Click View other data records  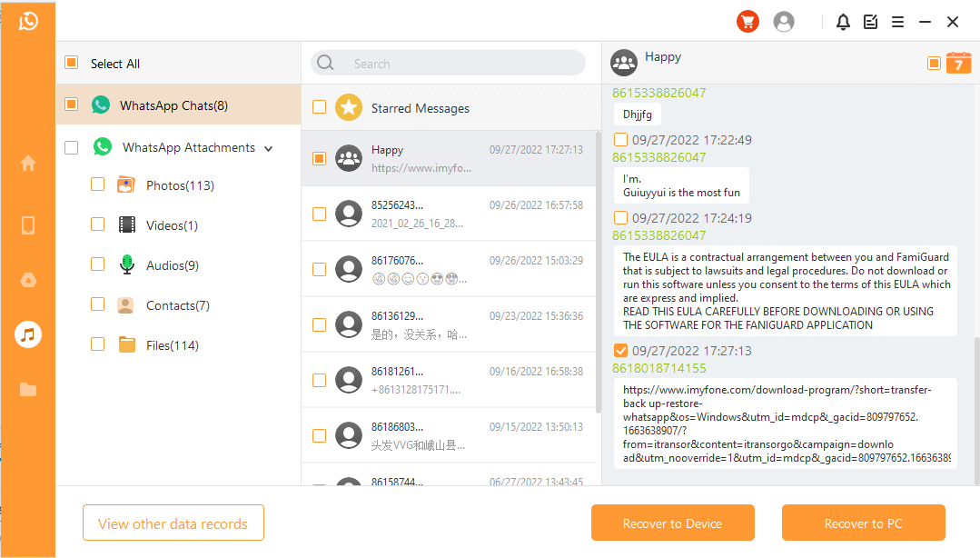pos(173,523)
